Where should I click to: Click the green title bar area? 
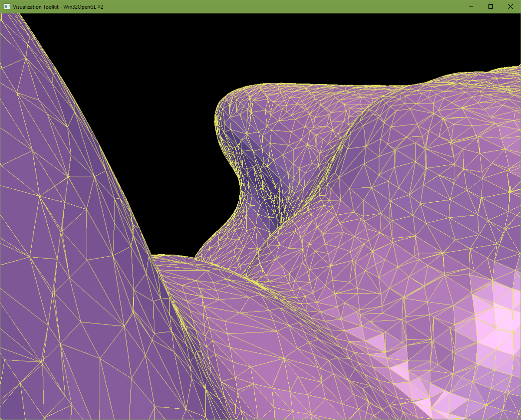click(260, 7)
